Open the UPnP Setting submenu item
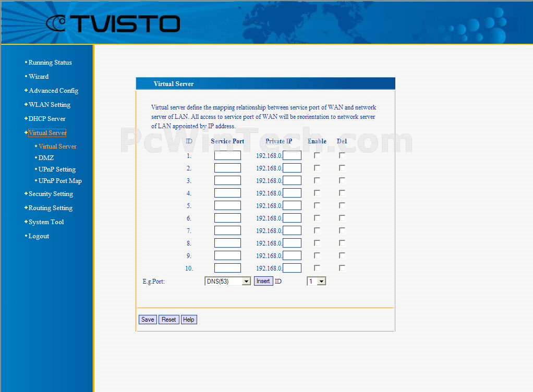 point(57,169)
